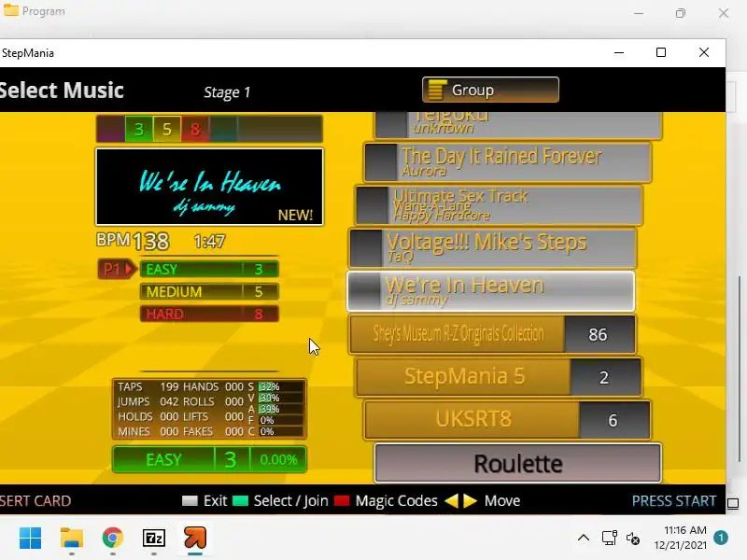This screenshot has width=747, height=560.
Task: Click Program folder icon in background window
Action: (x=11, y=10)
